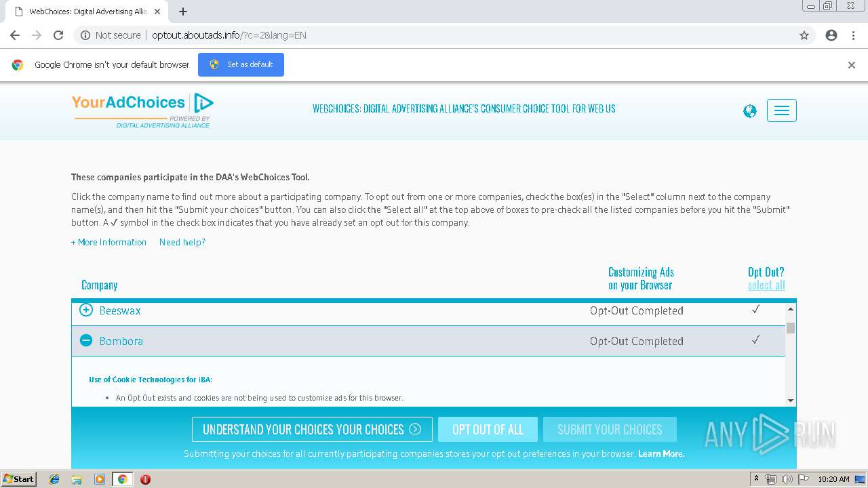Click the Need help? link
Image resolution: width=868 pixels, height=488 pixels.
182,242
